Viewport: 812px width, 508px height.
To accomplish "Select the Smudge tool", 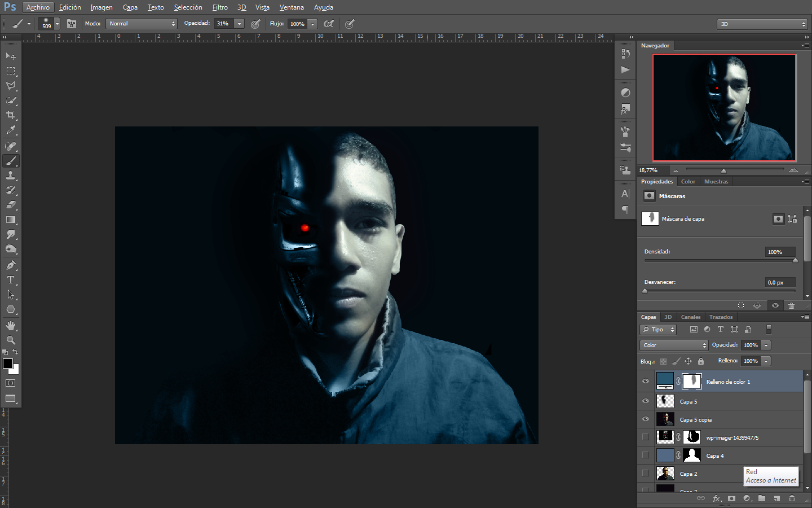I will click(11, 234).
